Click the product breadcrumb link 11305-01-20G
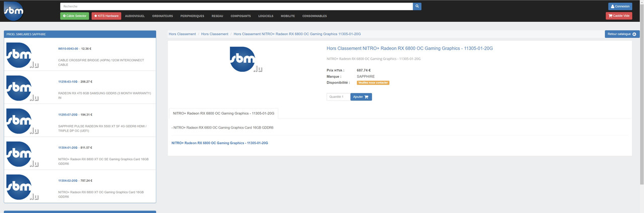 pyautogui.click(x=297, y=34)
